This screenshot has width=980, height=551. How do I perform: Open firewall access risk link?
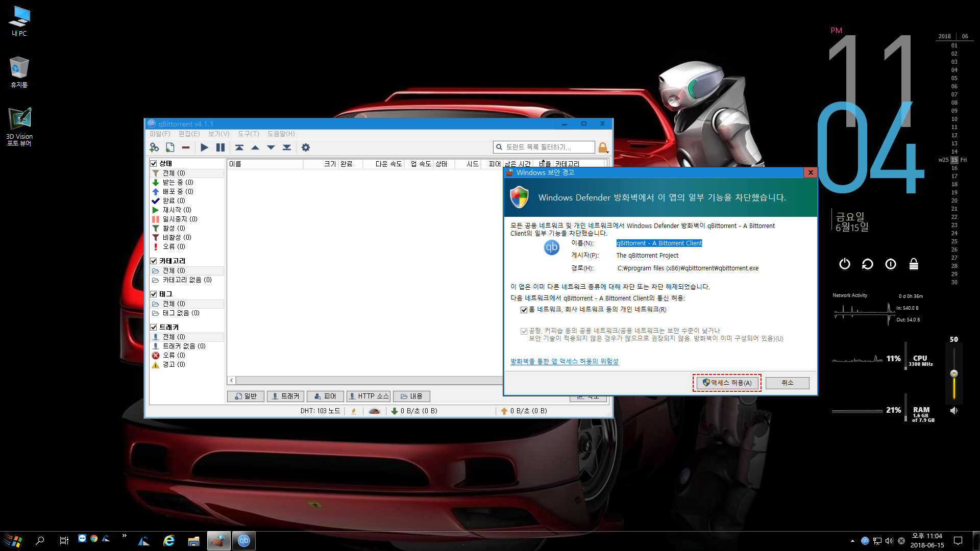tap(564, 361)
